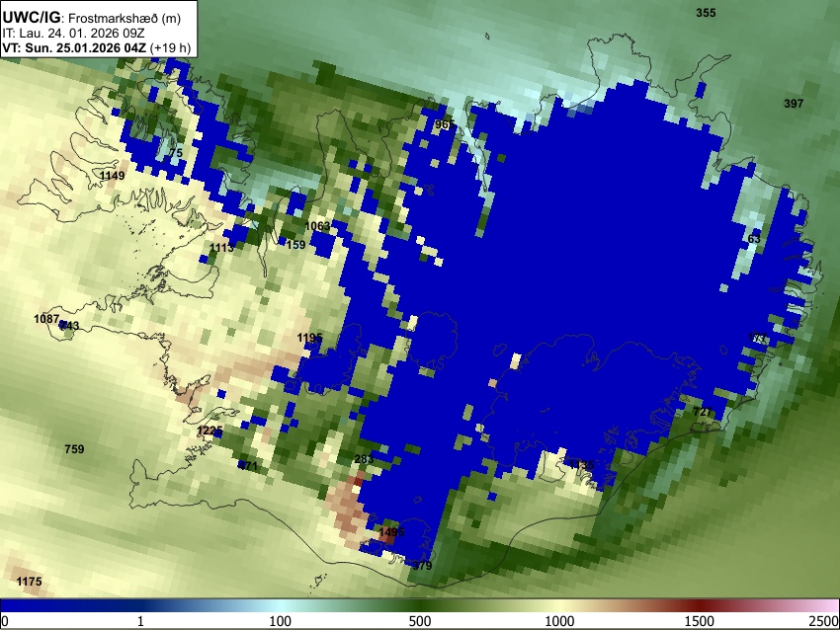The image size is (840, 630).
Task: Click the map value '397'
Action: [794, 104]
